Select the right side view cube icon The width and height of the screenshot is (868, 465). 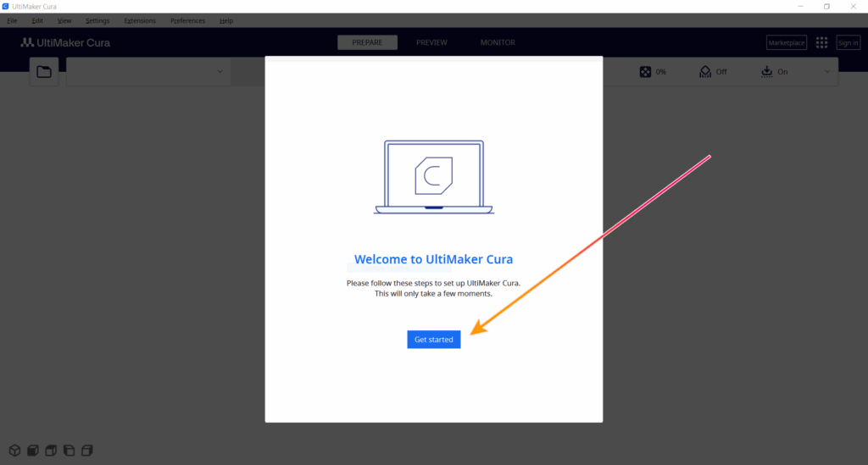(87, 450)
